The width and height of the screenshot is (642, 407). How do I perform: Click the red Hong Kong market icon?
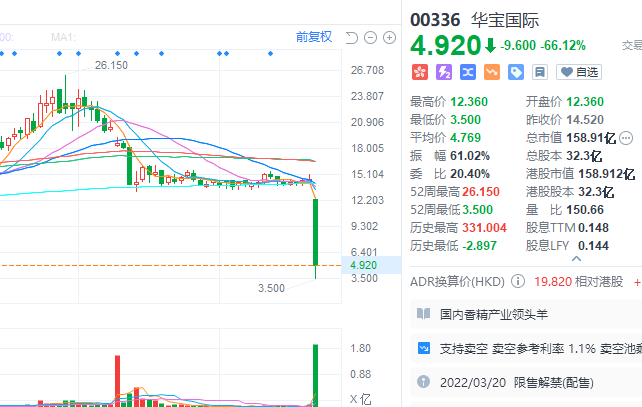click(x=420, y=72)
